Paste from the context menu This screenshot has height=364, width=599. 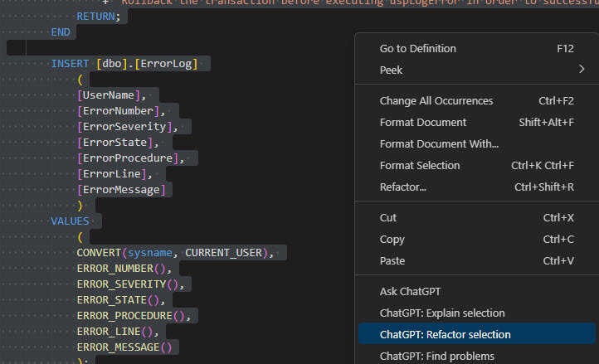(x=392, y=261)
